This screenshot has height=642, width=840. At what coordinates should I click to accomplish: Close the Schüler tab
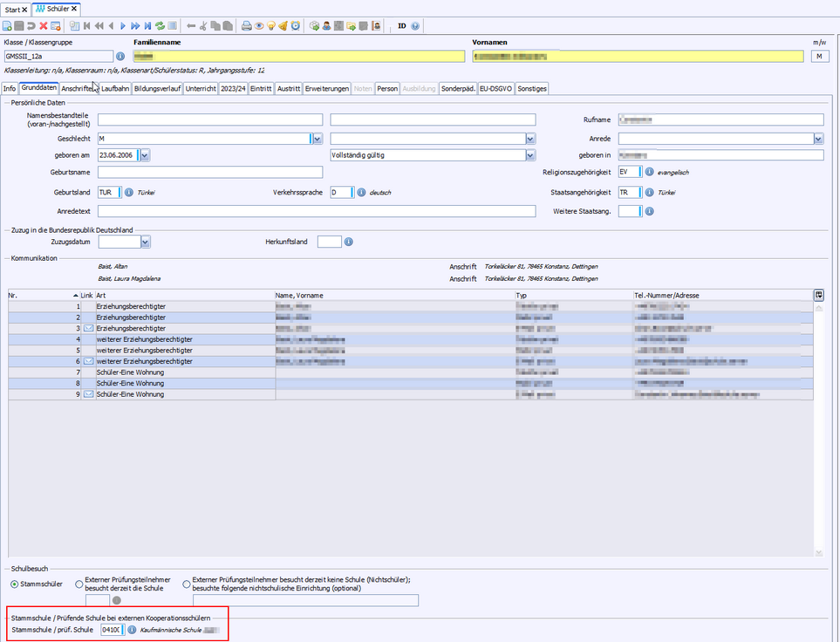(74, 9)
